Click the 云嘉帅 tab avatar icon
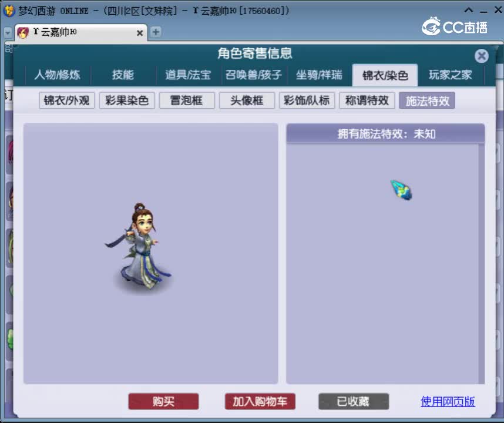The image size is (504, 423). (23, 32)
